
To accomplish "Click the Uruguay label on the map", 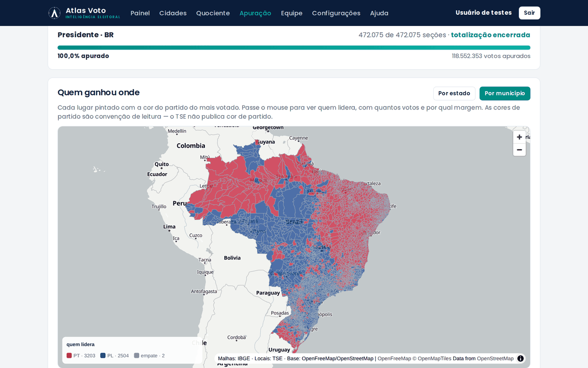I will pyautogui.click(x=279, y=350).
